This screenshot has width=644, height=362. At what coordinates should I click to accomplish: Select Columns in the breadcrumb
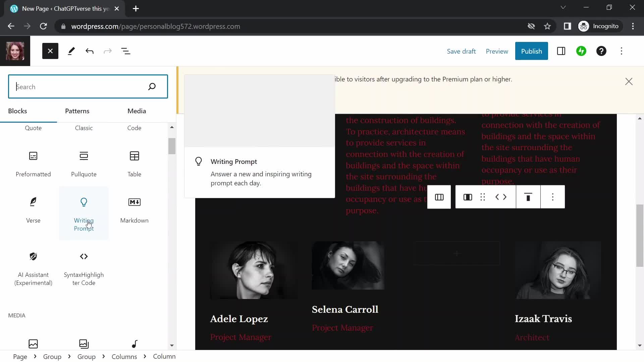pos(124,357)
